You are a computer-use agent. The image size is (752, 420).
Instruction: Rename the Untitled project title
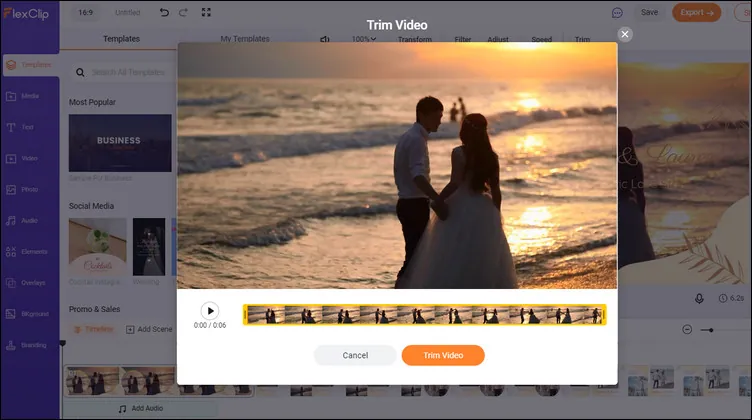[128, 12]
